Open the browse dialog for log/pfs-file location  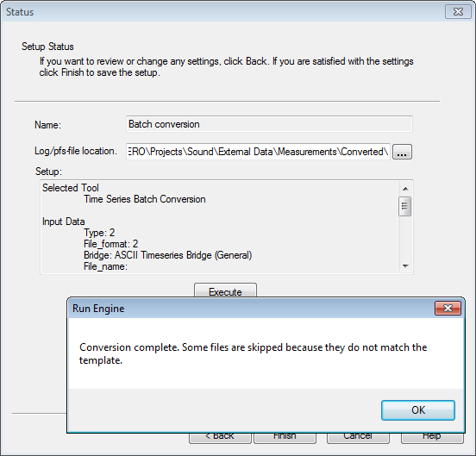[402, 152]
